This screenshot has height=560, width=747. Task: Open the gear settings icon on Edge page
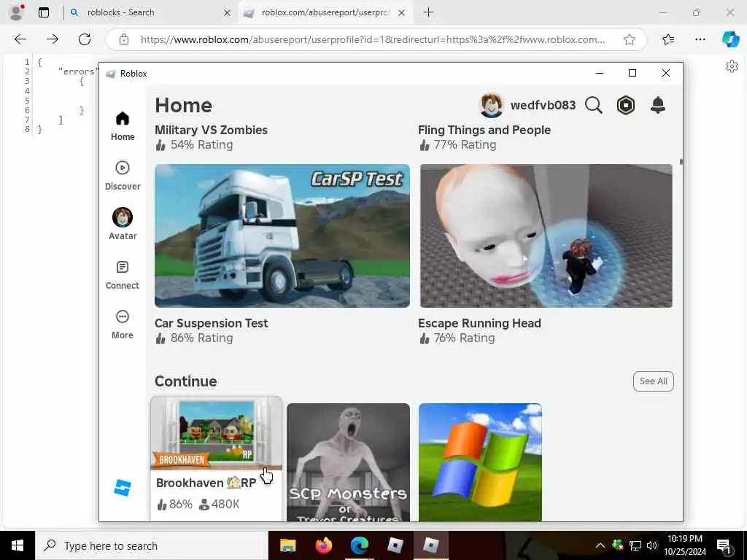pos(732,66)
